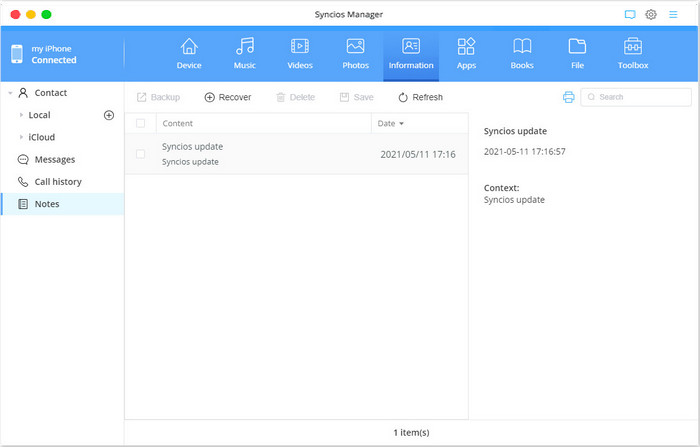Viewport: 700px width, 447px height.
Task: Click the Context: label in detail pane
Action: tap(501, 188)
